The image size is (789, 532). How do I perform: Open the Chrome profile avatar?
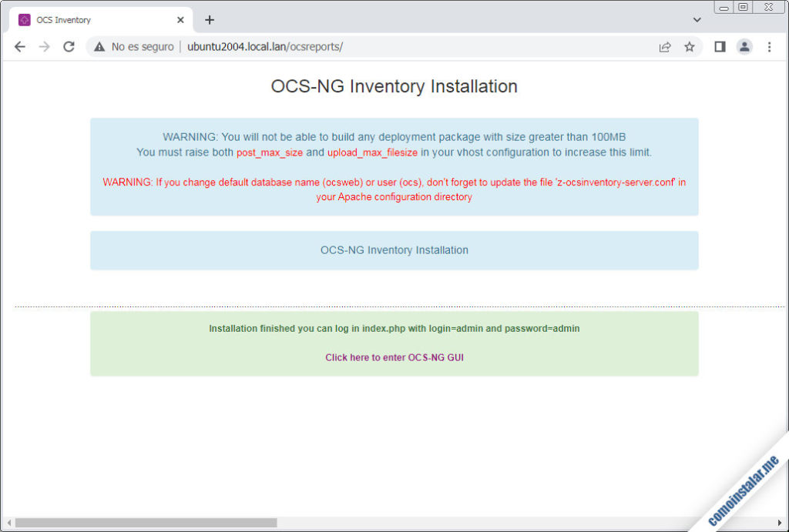744,46
